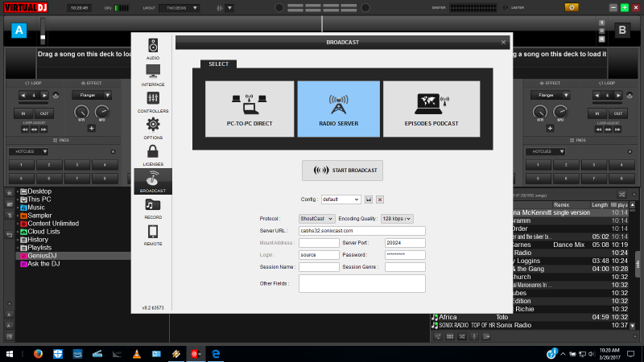Select This PC in folder tree
Screen dimensions: 644x362
39,200
